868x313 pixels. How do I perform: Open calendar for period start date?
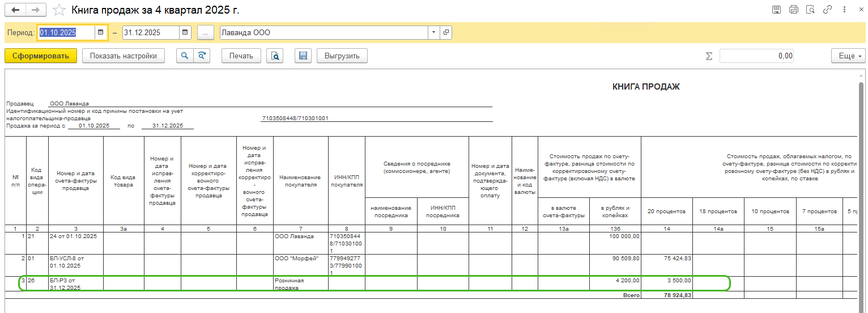[x=101, y=33]
